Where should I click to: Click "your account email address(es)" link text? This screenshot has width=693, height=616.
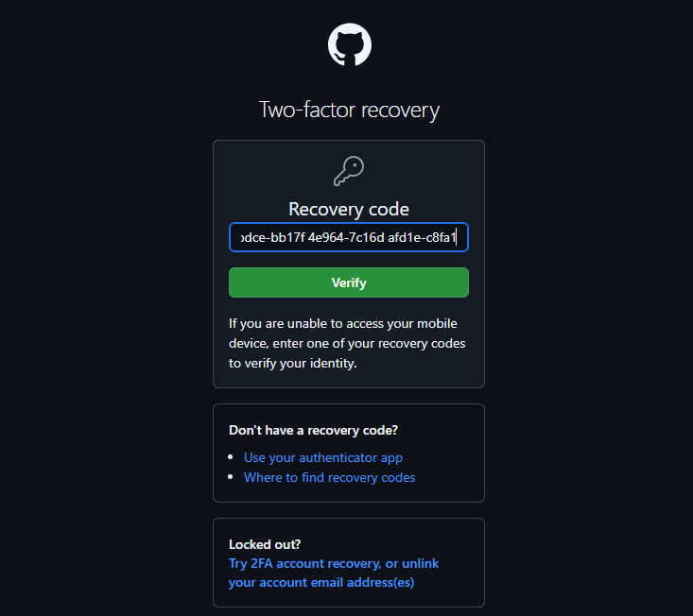pos(321,582)
